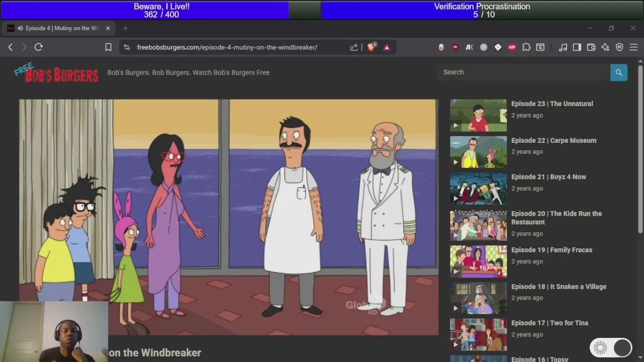Click the 'on the Windbreaker' episode heading
The width and height of the screenshot is (644, 362).
click(155, 353)
